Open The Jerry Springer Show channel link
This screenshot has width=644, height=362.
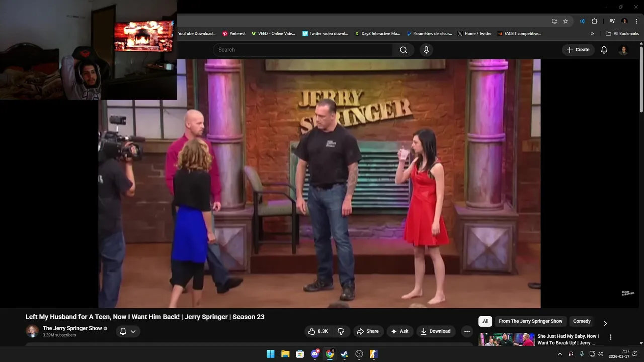coord(72,328)
